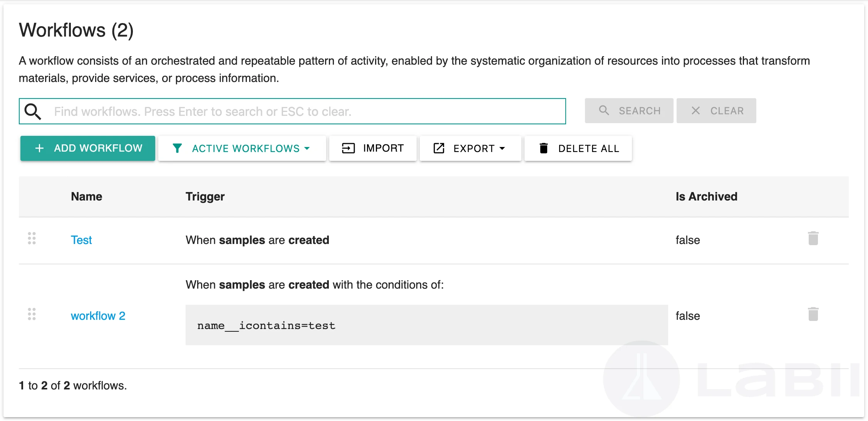Click the name__icontains=test condition box

426,325
